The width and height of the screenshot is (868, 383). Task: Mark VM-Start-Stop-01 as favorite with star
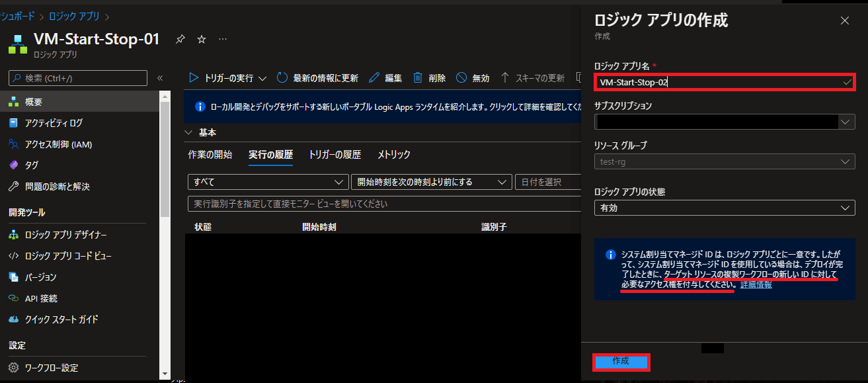202,40
